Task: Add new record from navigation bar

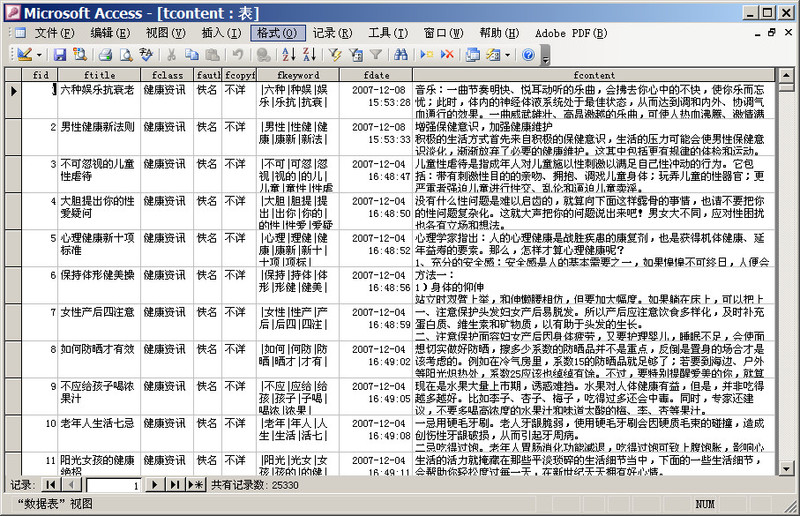Action: (x=195, y=484)
